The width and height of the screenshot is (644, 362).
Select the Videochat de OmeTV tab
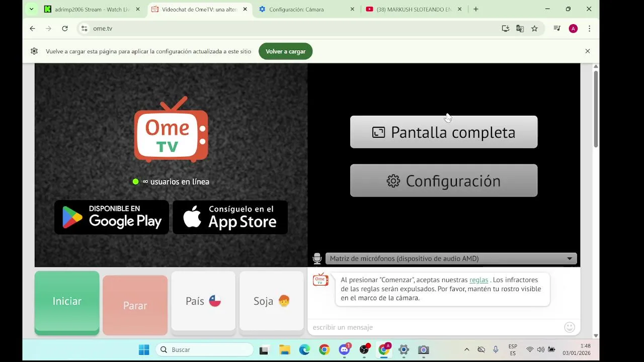pyautogui.click(x=199, y=9)
